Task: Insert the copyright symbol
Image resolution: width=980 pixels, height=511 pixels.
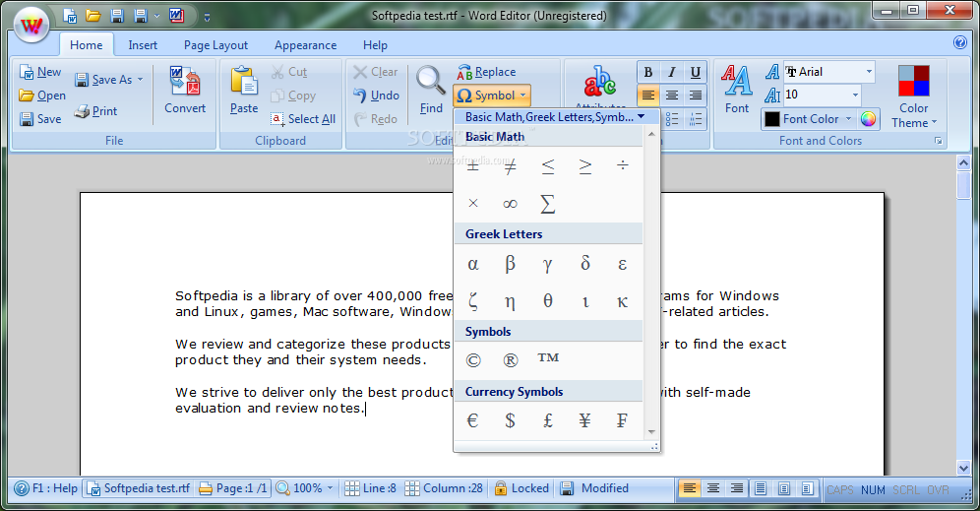Action: pos(473,360)
